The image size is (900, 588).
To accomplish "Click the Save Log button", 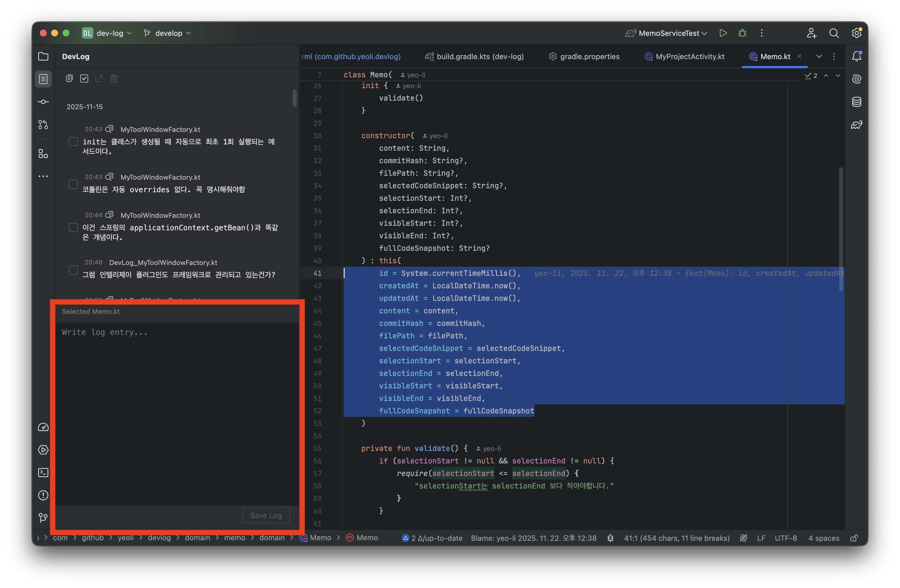I will click(x=266, y=515).
